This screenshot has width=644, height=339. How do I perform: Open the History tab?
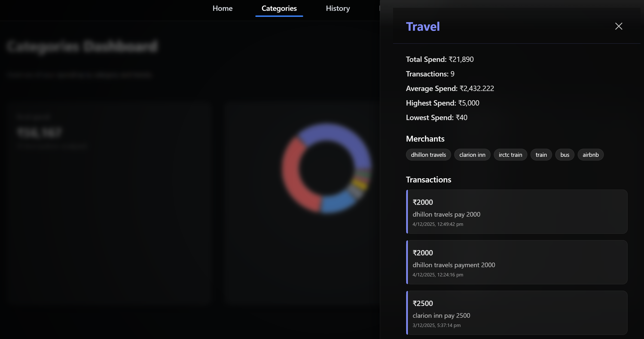point(338,8)
